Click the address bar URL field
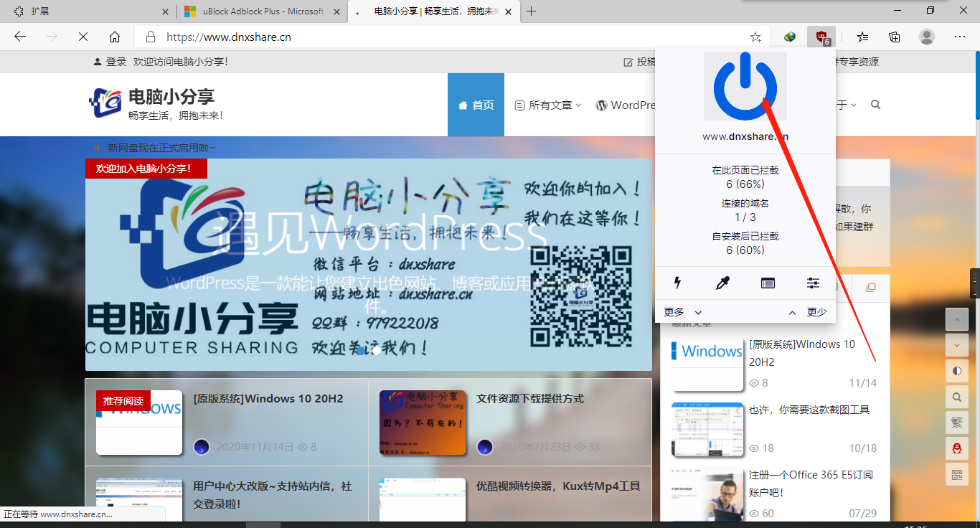 point(452,37)
